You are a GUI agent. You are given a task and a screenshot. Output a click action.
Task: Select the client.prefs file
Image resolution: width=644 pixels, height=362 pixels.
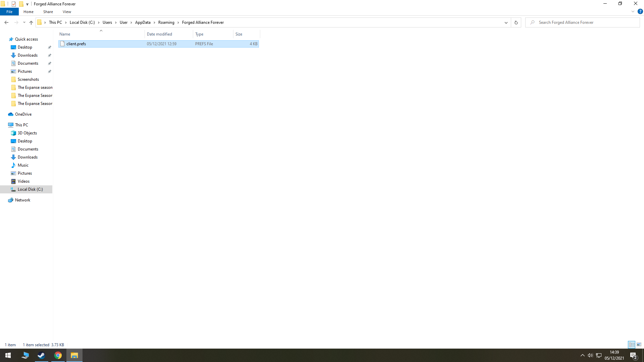pos(158,44)
